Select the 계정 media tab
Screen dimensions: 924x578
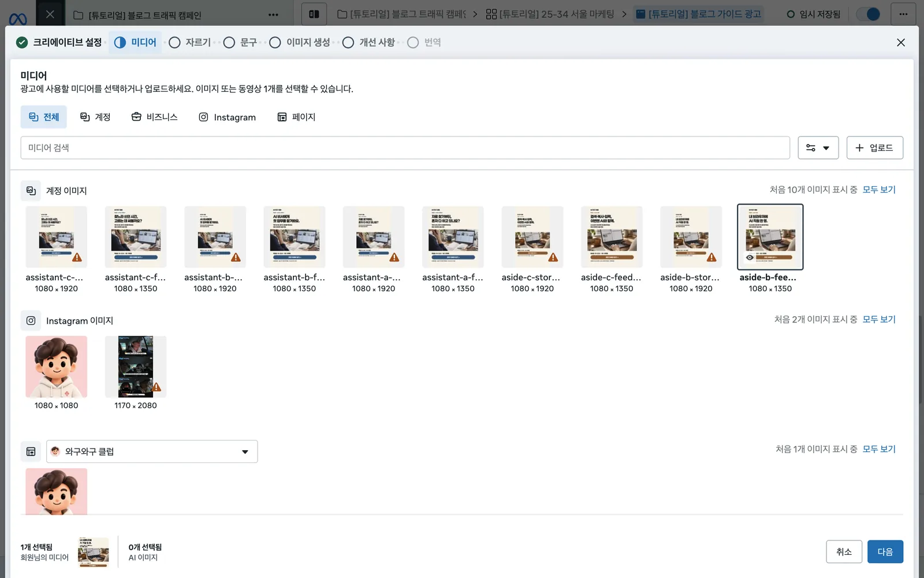[95, 117]
